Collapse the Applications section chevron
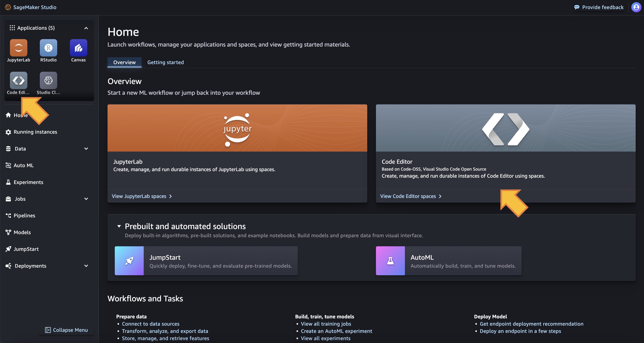644x343 pixels. 86,28
